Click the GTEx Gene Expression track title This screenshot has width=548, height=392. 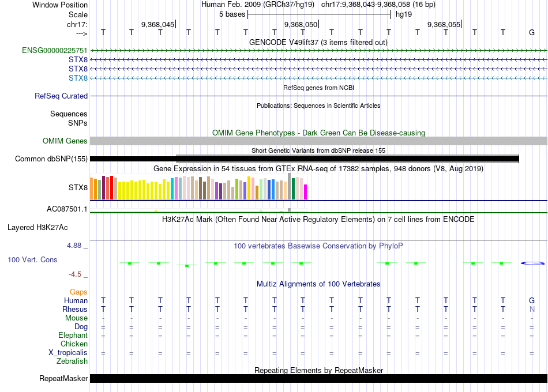(318, 169)
